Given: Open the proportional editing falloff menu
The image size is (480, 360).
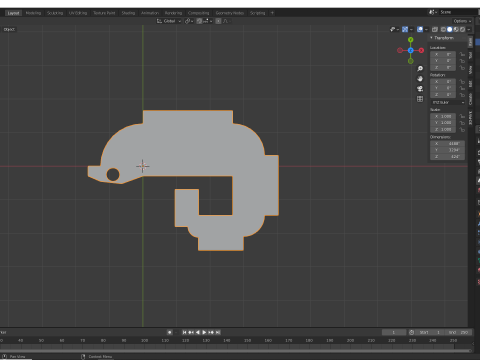Looking at the screenshot, I should click(x=227, y=21).
